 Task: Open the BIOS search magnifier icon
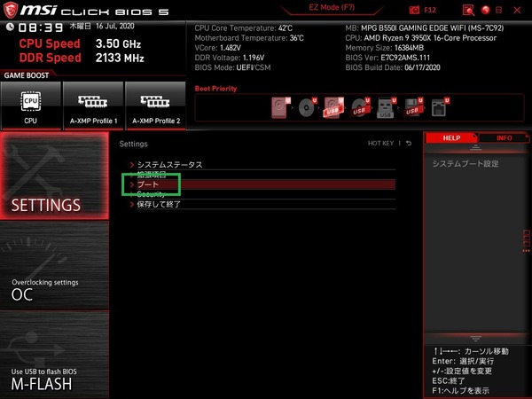[466, 9]
